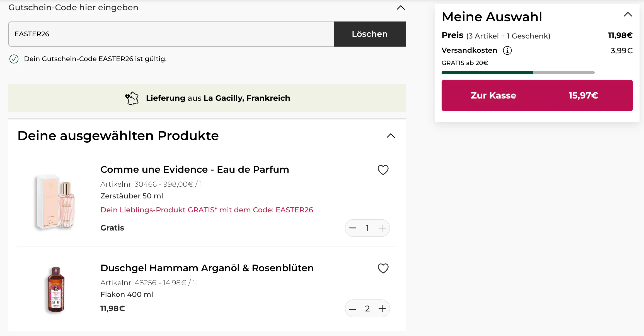Click Löschen to remove the coupon
This screenshot has width=644, height=336.
coord(370,34)
